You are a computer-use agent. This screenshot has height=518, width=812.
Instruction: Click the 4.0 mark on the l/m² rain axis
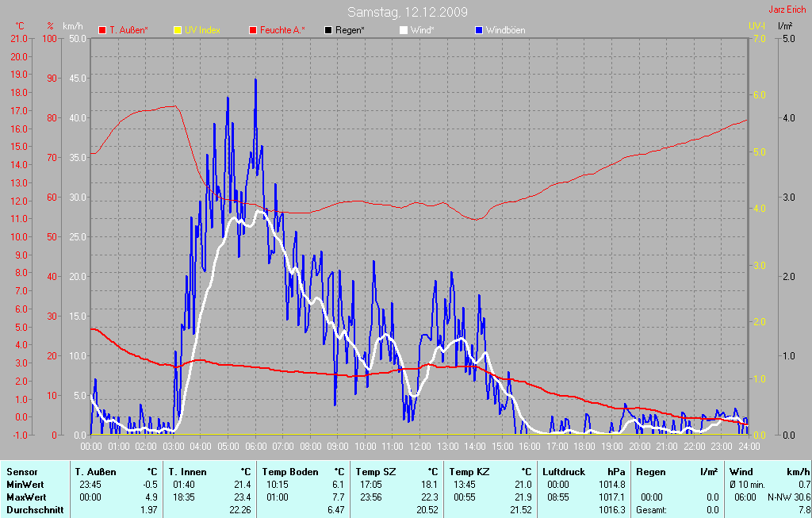click(x=788, y=118)
